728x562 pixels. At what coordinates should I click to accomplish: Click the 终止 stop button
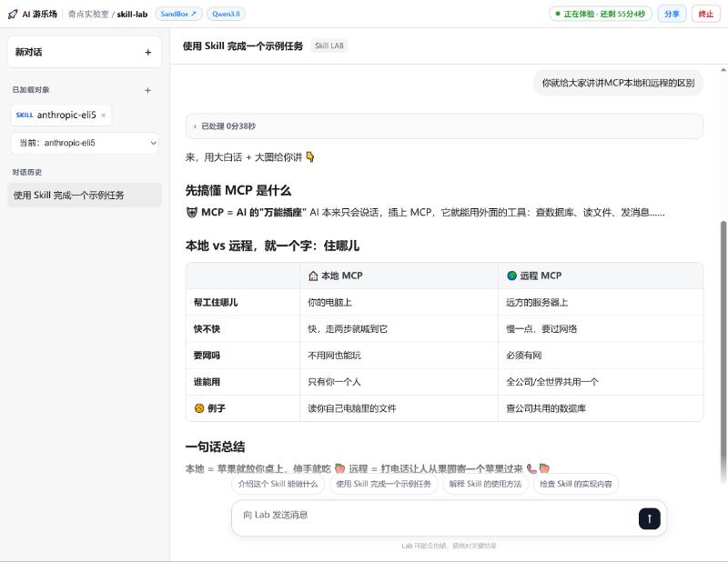[706, 14]
